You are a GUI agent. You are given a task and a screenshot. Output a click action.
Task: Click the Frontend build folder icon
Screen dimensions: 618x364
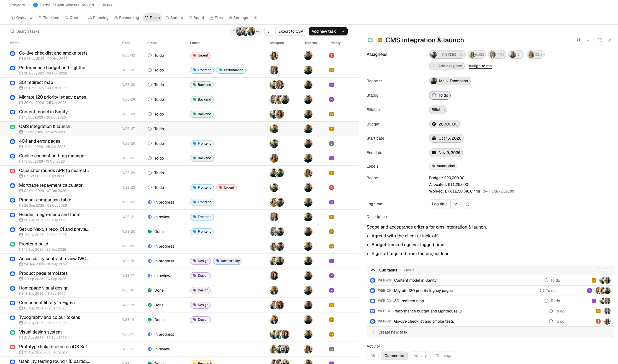coord(12,244)
